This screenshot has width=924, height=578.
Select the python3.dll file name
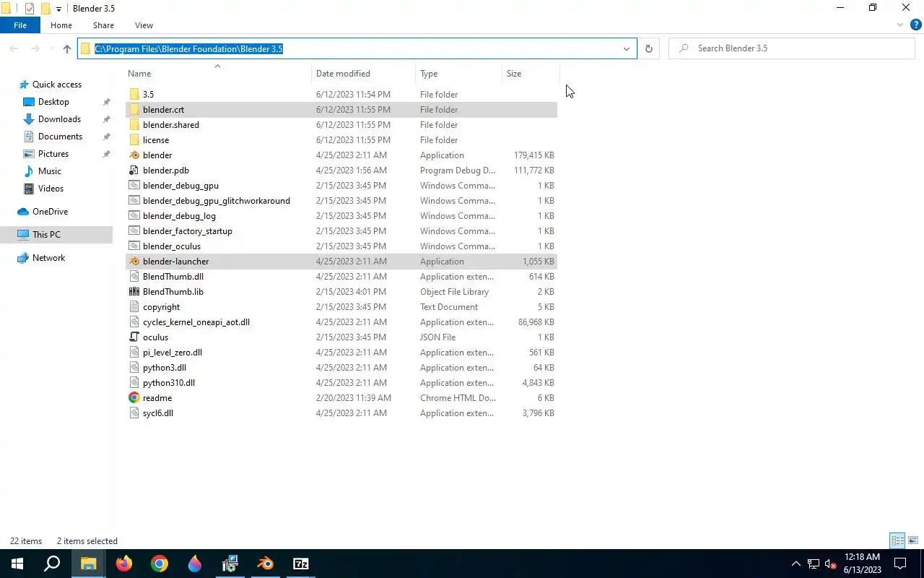[165, 368]
